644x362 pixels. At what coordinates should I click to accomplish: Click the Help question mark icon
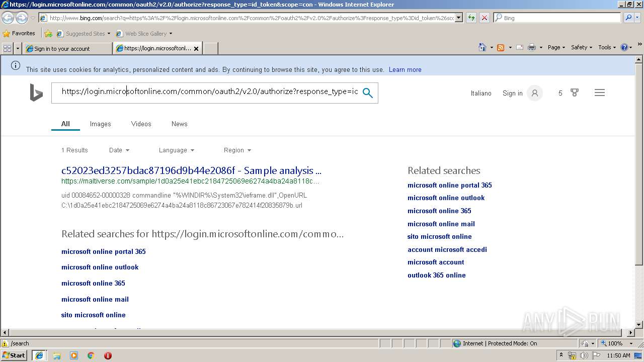click(624, 47)
